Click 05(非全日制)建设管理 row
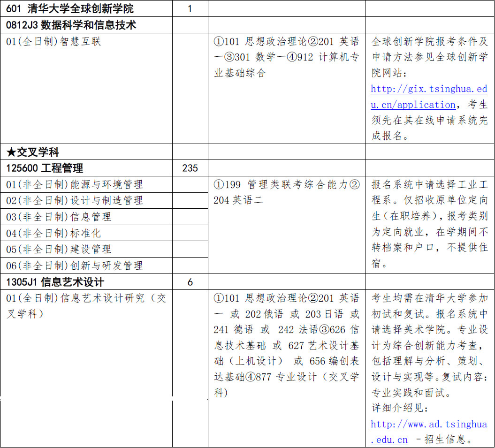 (x=59, y=249)
